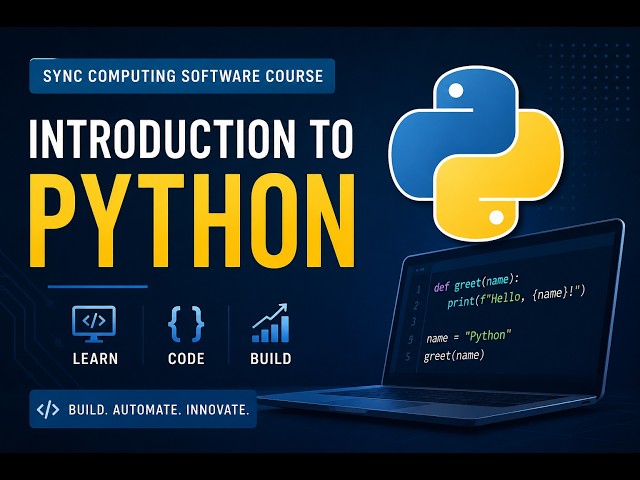Click the LEARN label

[96, 359]
